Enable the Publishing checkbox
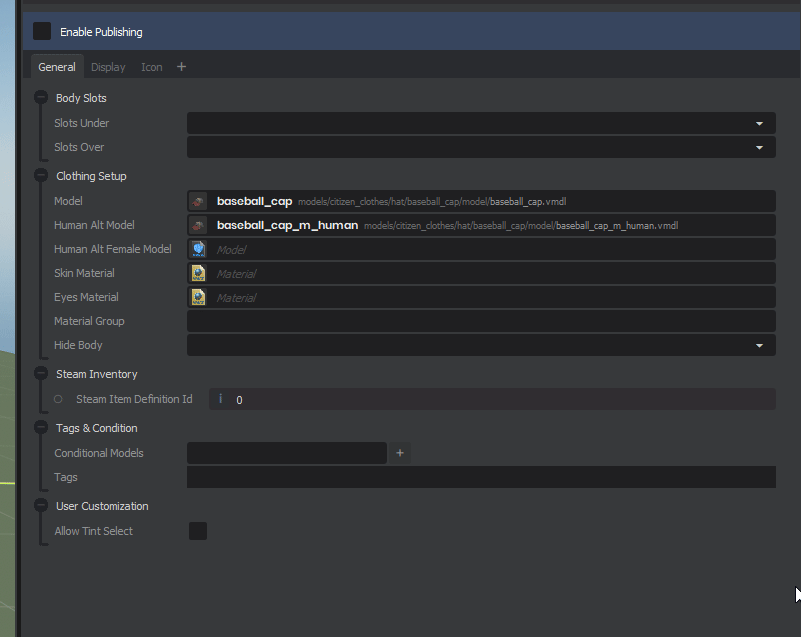The width and height of the screenshot is (801, 637). [x=42, y=32]
